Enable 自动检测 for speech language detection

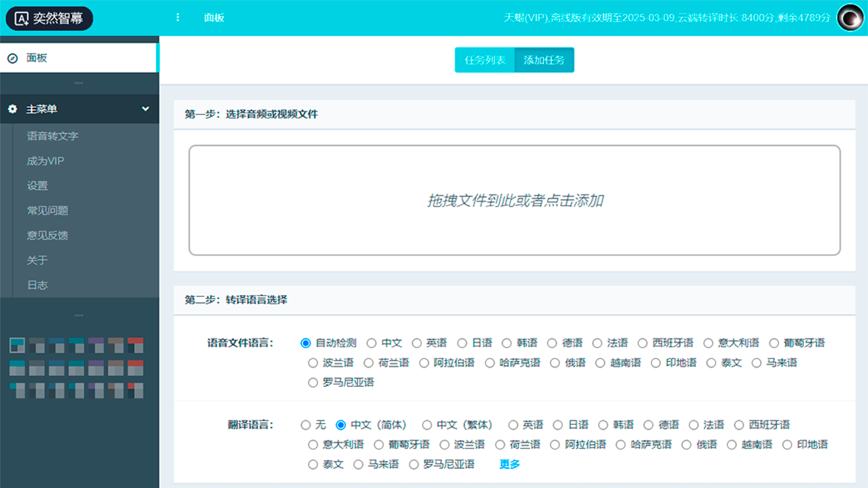pos(305,343)
